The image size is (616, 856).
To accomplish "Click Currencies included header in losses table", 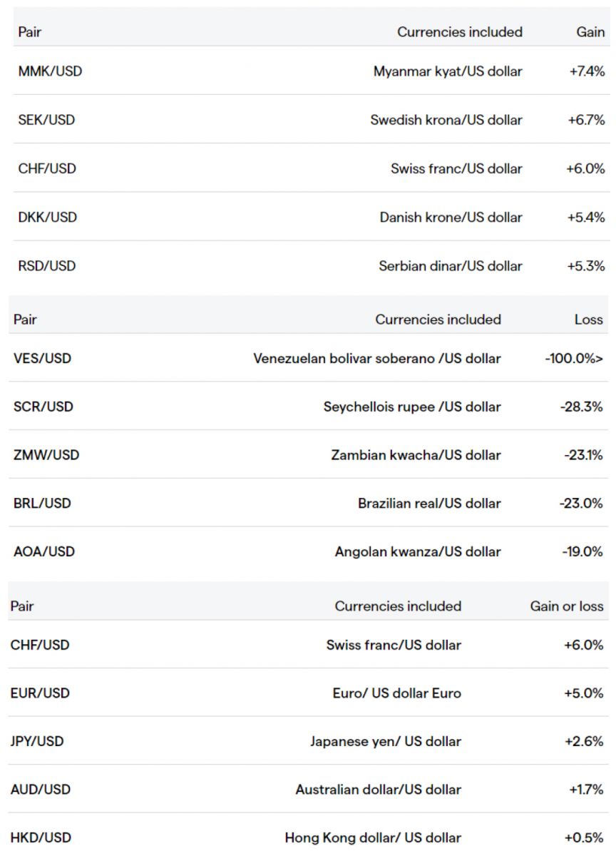I will [438, 320].
